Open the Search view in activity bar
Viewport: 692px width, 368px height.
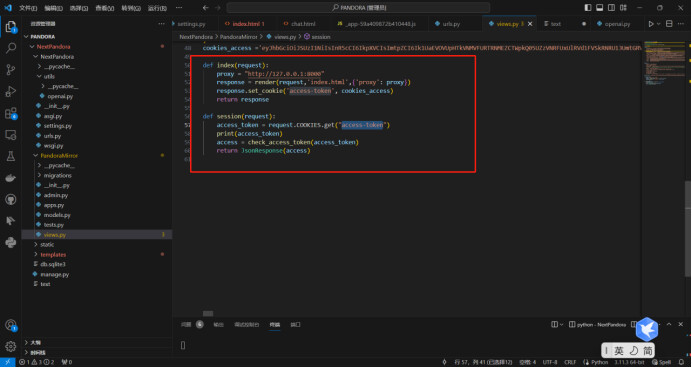click(11, 48)
